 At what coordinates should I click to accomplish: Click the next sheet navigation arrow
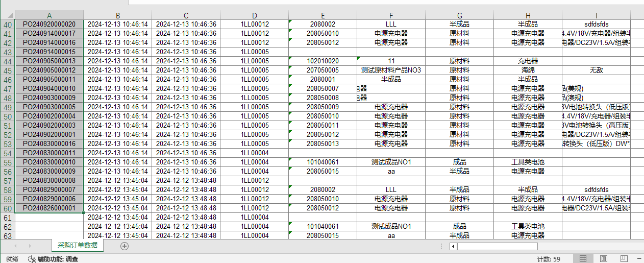(29, 246)
